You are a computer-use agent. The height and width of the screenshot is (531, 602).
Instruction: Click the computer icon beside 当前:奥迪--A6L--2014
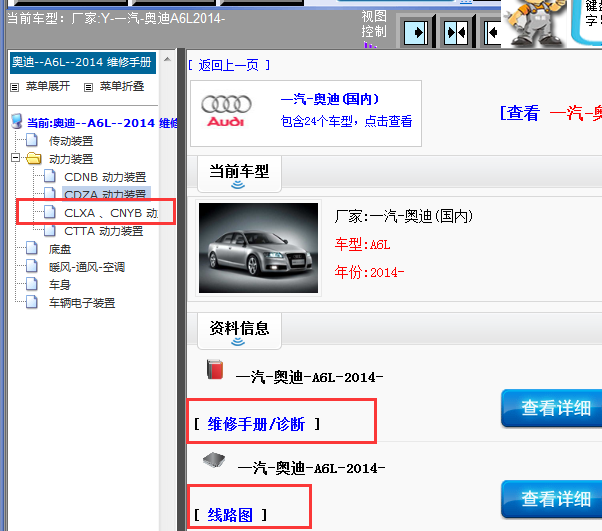point(17,121)
